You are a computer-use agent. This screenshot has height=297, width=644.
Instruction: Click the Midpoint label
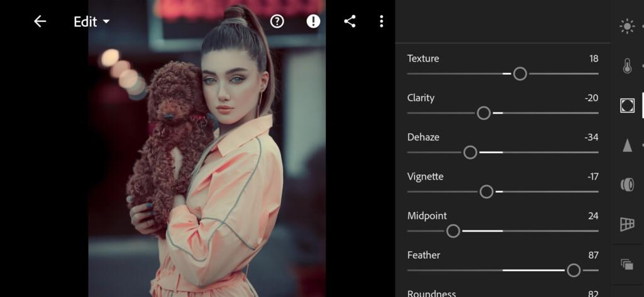tap(427, 216)
